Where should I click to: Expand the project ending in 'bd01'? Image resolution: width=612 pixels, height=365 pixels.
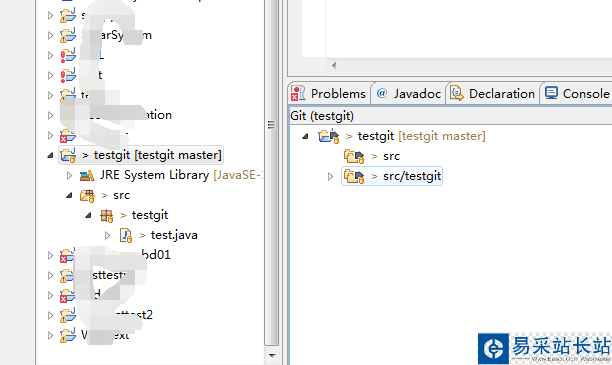tap(50, 256)
